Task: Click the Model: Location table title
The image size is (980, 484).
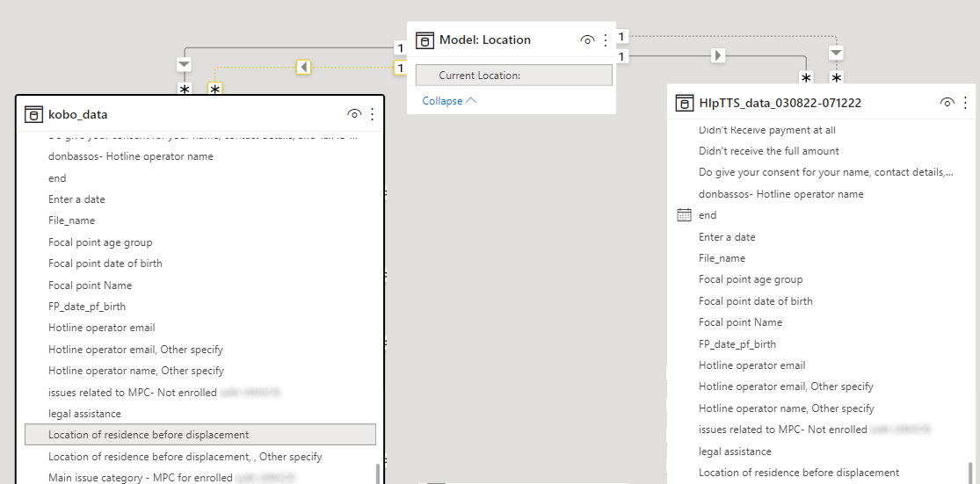Action: [485, 40]
